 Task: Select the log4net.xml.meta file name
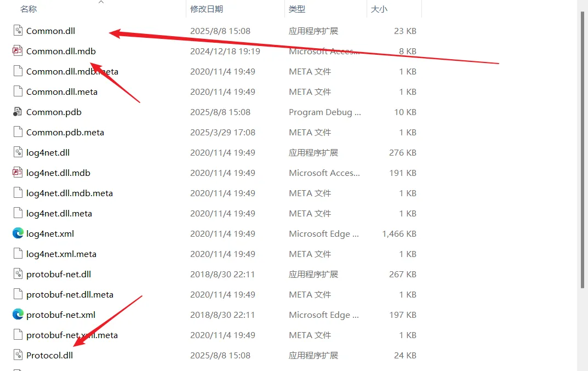click(x=61, y=254)
